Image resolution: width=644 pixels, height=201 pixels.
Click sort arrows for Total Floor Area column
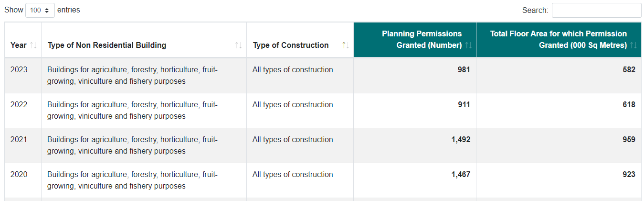tap(633, 45)
